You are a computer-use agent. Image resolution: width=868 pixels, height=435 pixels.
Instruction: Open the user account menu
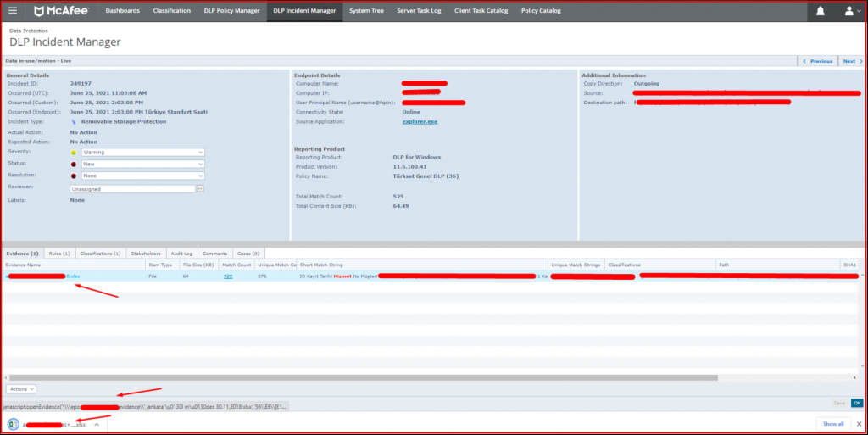852,10
